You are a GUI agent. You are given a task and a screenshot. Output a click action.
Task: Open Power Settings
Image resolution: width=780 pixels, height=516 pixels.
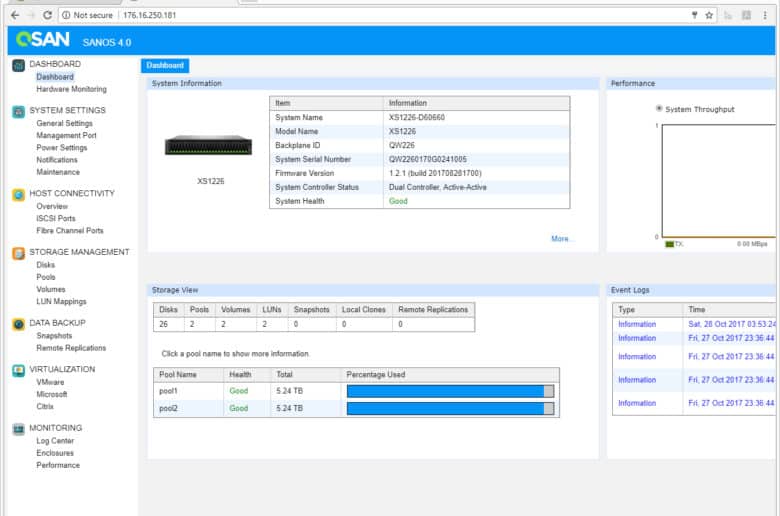point(62,147)
